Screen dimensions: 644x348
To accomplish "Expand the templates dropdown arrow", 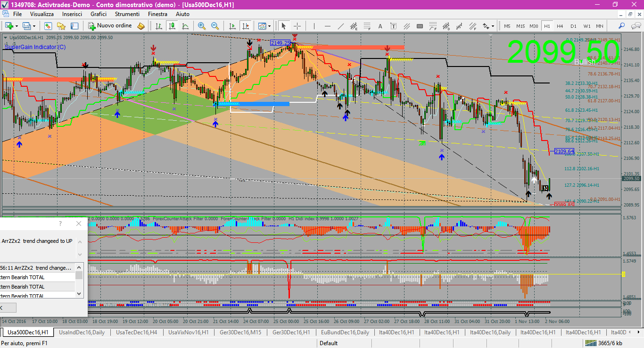I will [270, 26].
